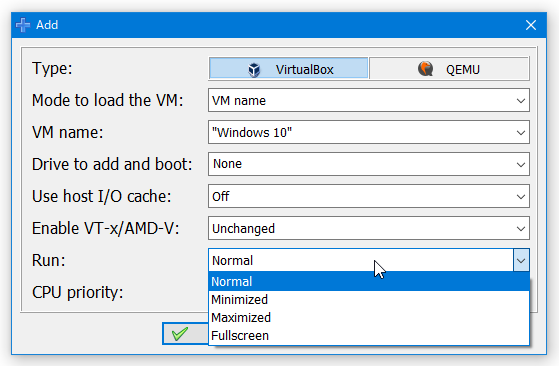The width and height of the screenshot is (559, 366).
Task: Click the Run combo box text Normal
Action: tap(232, 261)
